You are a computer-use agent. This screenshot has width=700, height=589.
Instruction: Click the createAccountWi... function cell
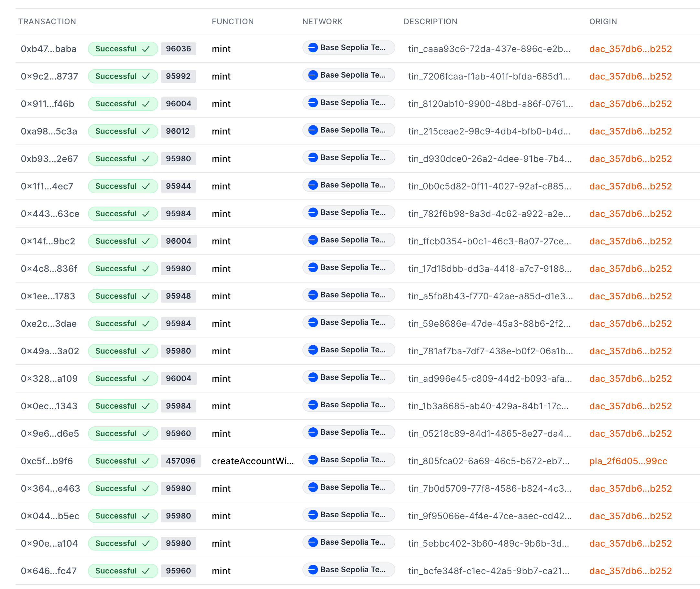(253, 461)
